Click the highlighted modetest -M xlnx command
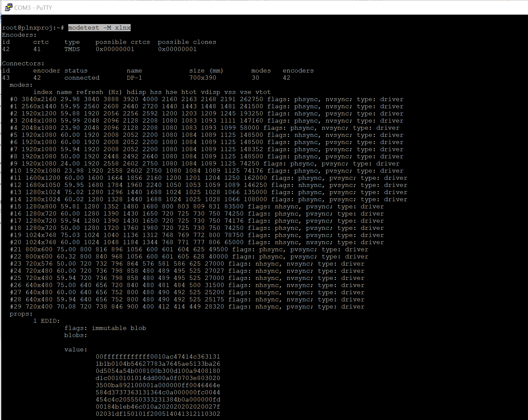The image size is (528, 420). pos(99,28)
